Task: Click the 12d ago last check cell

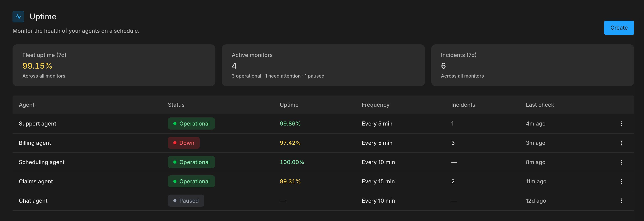Action: tap(536, 201)
